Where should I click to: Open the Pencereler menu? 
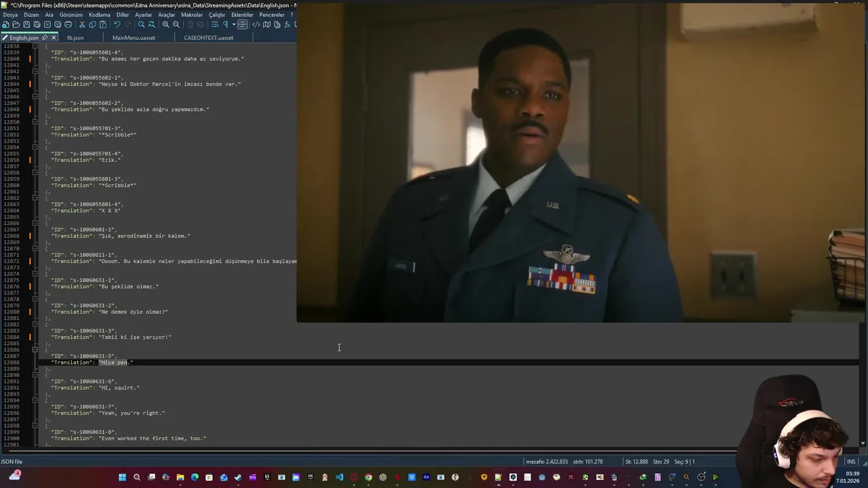coord(272,15)
